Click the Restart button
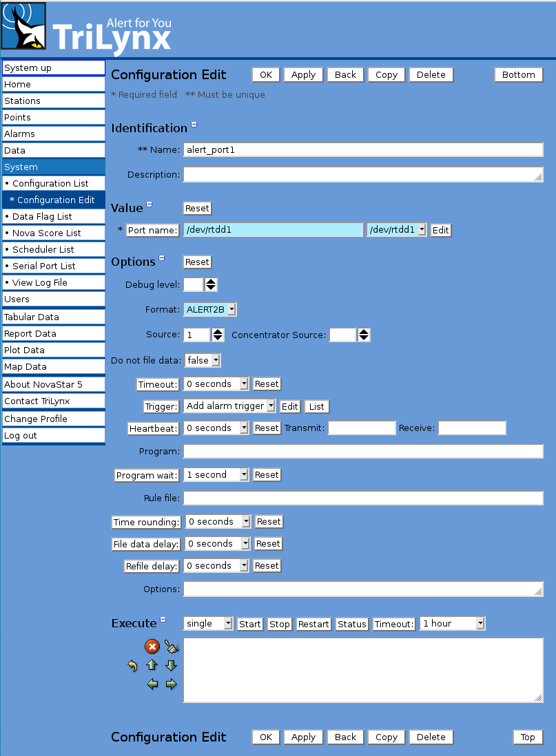556x756 pixels. coord(313,624)
